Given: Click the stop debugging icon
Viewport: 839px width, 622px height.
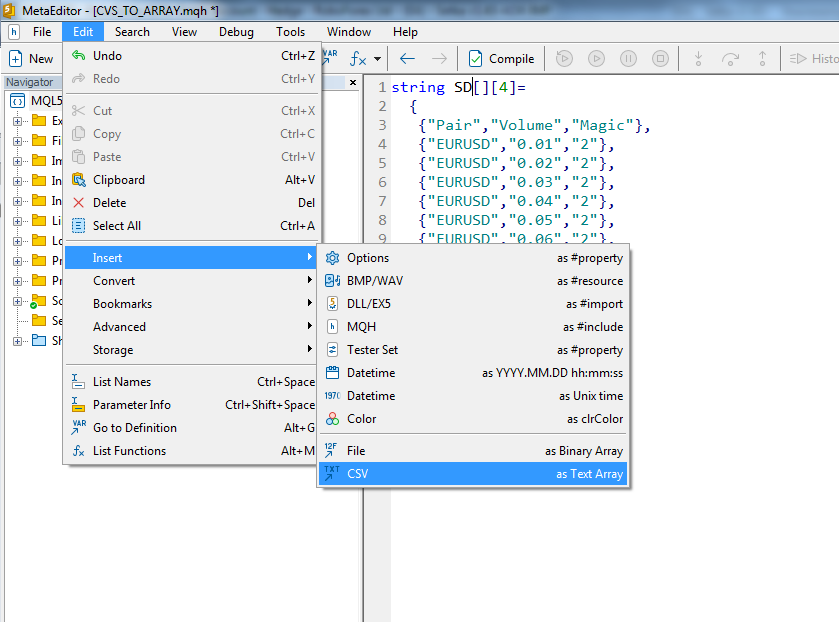Looking at the screenshot, I should [660, 58].
